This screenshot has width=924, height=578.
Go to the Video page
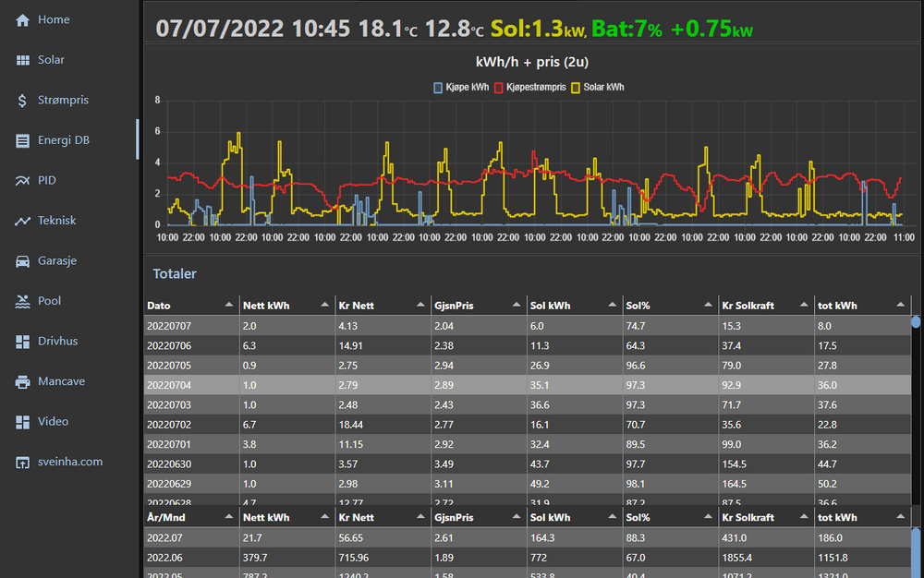[x=53, y=422]
